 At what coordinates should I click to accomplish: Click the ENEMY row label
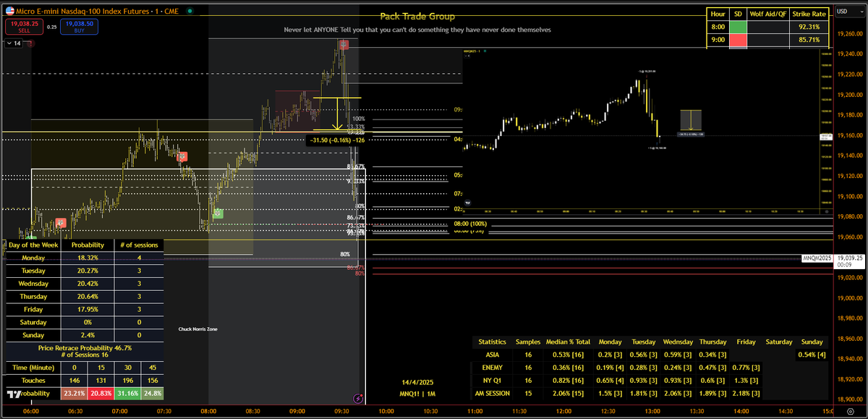(492, 368)
